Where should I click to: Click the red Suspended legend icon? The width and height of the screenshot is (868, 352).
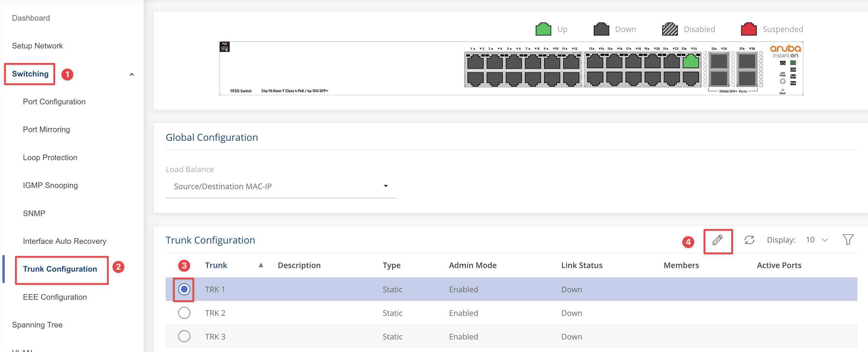click(x=749, y=29)
